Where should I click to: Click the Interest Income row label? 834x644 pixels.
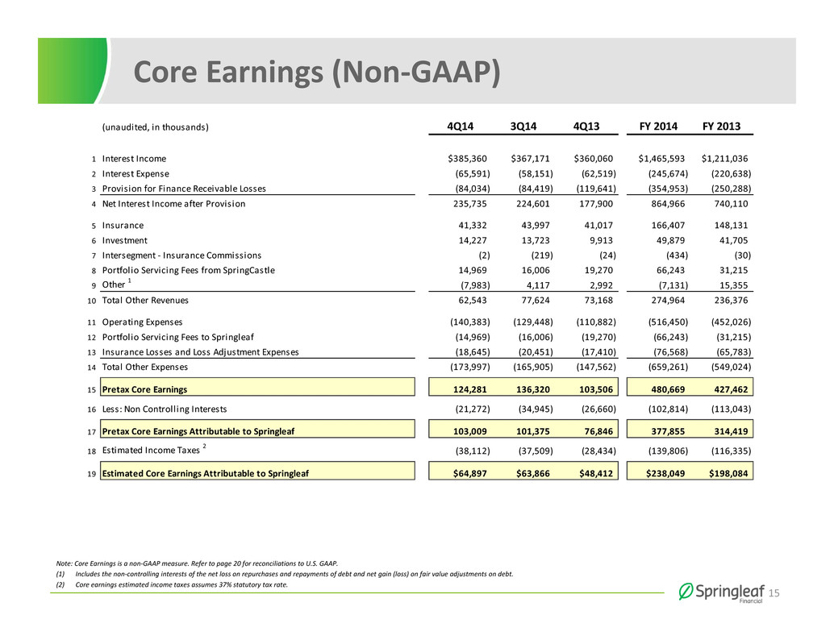click(134, 159)
